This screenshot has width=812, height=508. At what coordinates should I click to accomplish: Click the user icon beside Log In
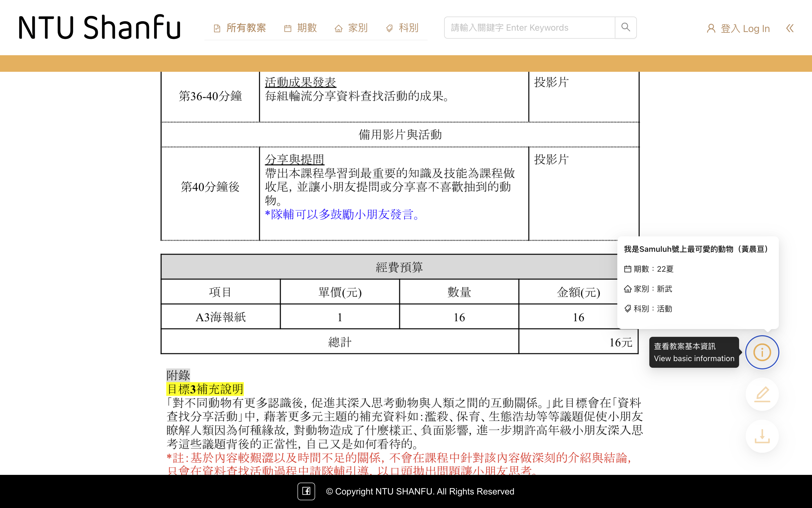click(x=711, y=28)
